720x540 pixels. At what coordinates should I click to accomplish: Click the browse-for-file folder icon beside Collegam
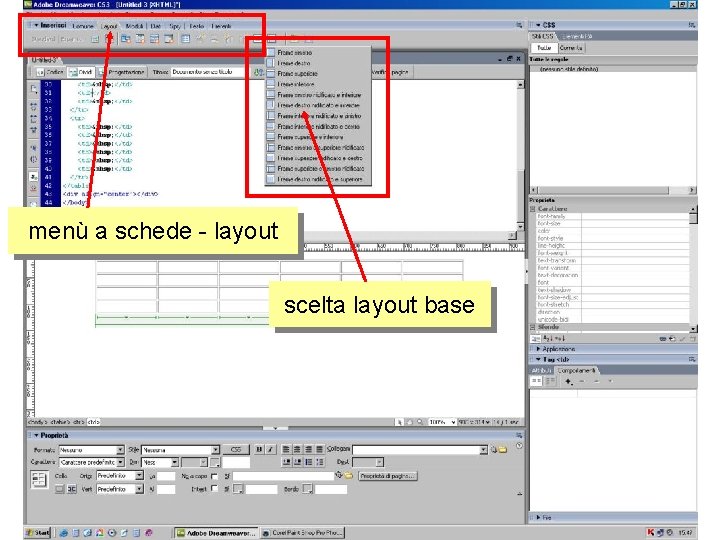click(503, 450)
